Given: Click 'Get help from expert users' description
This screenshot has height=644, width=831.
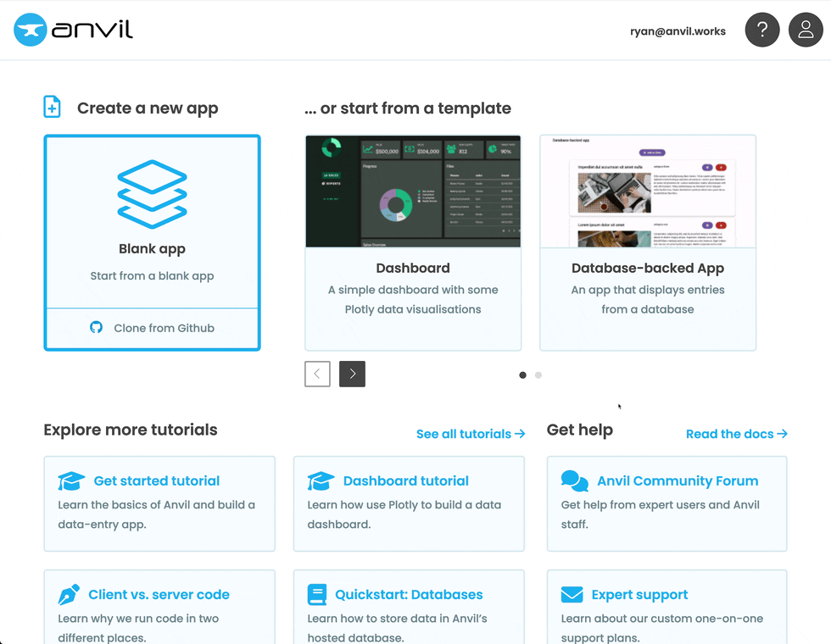Looking at the screenshot, I should 661,514.
